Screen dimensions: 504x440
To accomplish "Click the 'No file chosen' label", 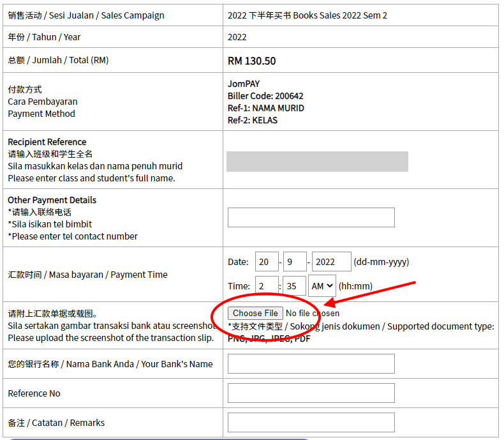I will point(312,313).
